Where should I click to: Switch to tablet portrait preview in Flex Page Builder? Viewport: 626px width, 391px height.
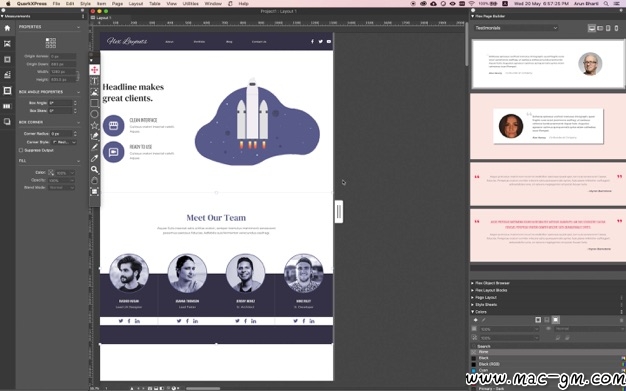(x=608, y=28)
